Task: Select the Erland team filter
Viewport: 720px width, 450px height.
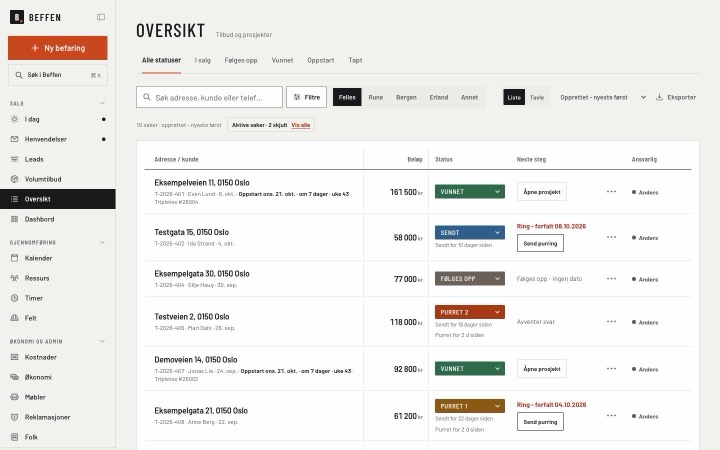Action: tap(439, 97)
